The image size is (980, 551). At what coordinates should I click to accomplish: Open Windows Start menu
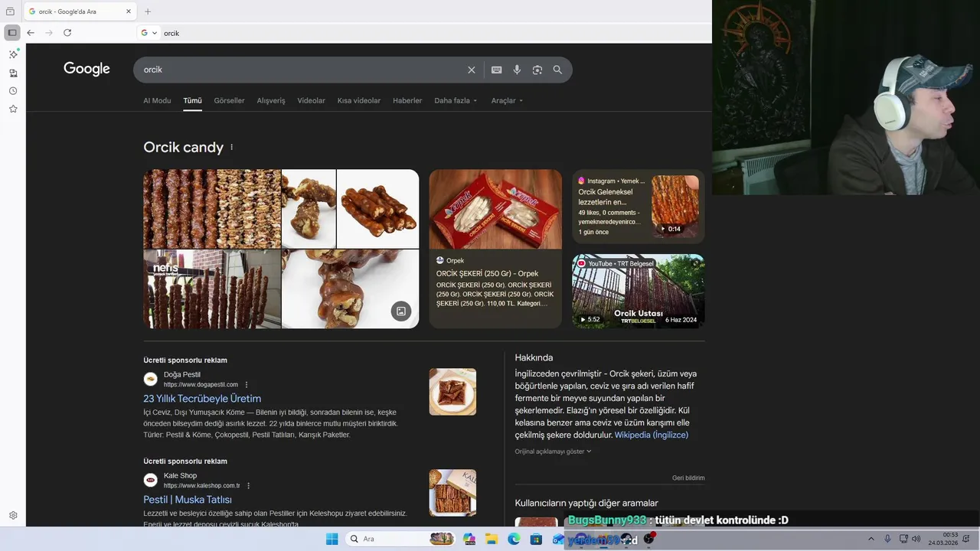(332, 539)
